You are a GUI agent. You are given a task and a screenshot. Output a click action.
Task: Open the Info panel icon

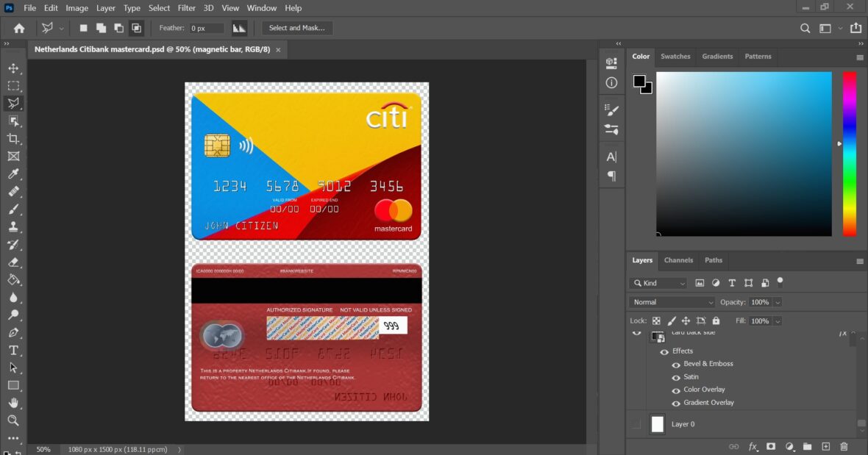(x=611, y=82)
